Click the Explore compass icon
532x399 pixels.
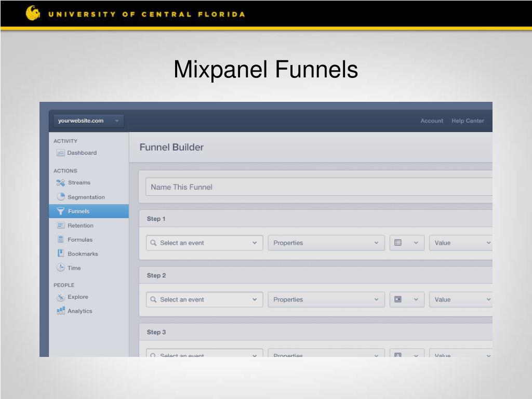[61, 297]
